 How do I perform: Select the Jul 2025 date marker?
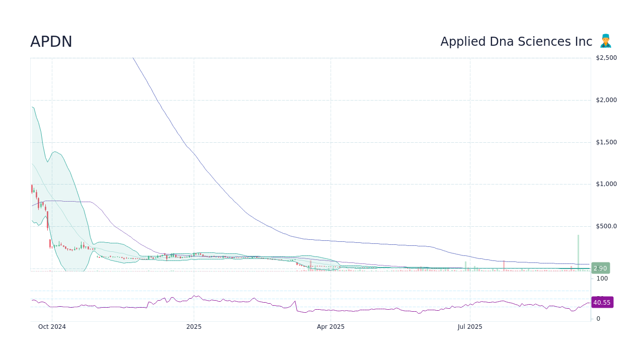471,326
